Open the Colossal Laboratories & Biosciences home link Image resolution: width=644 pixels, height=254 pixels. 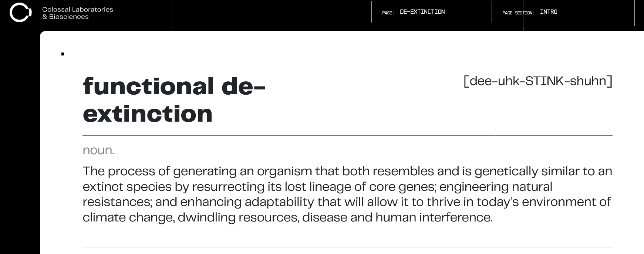coord(78,13)
